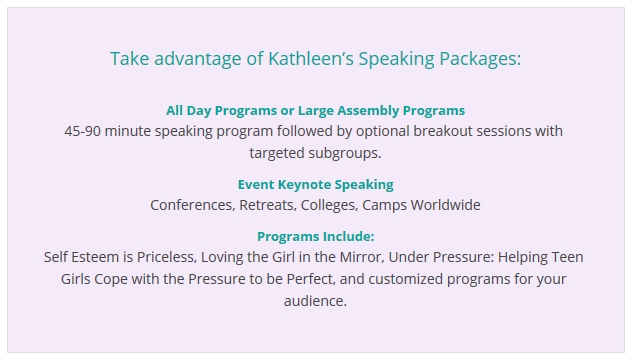Click the final word 'audience.'
Image resolution: width=632 pixels, height=361 pixels.
click(x=315, y=301)
